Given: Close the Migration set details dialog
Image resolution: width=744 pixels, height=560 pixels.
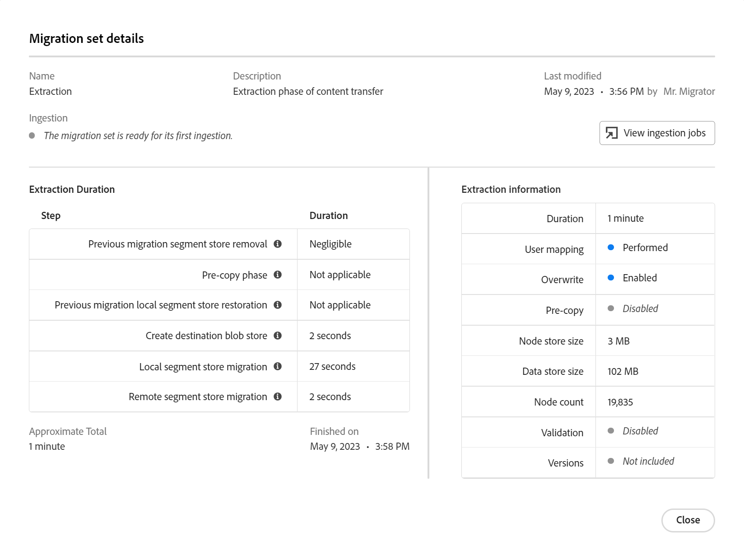Looking at the screenshot, I should point(688,520).
